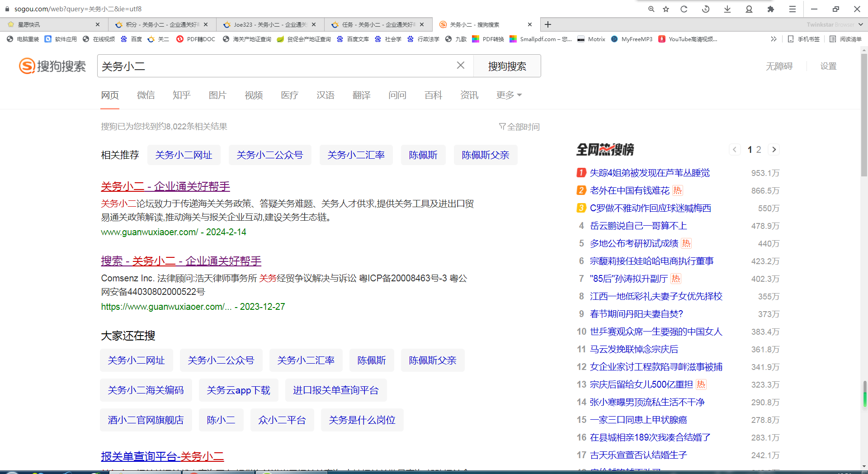Open a new tab with the plus button

click(x=548, y=24)
